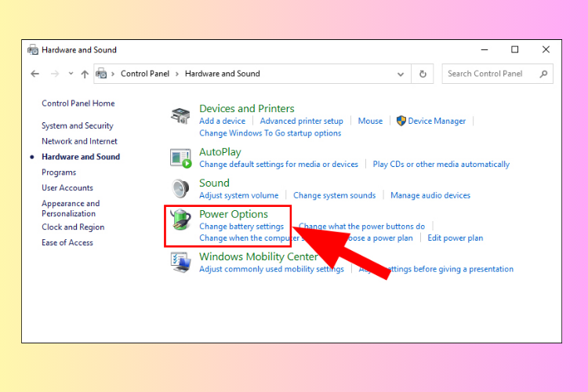
Task: Click the search magnifier icon
Action: coord(543,74)
